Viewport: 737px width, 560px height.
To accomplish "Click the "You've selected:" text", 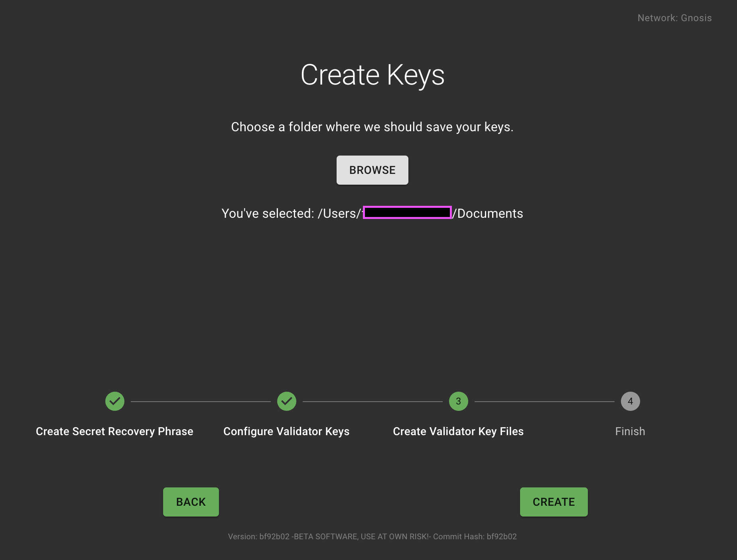I will tap(268, 213).
